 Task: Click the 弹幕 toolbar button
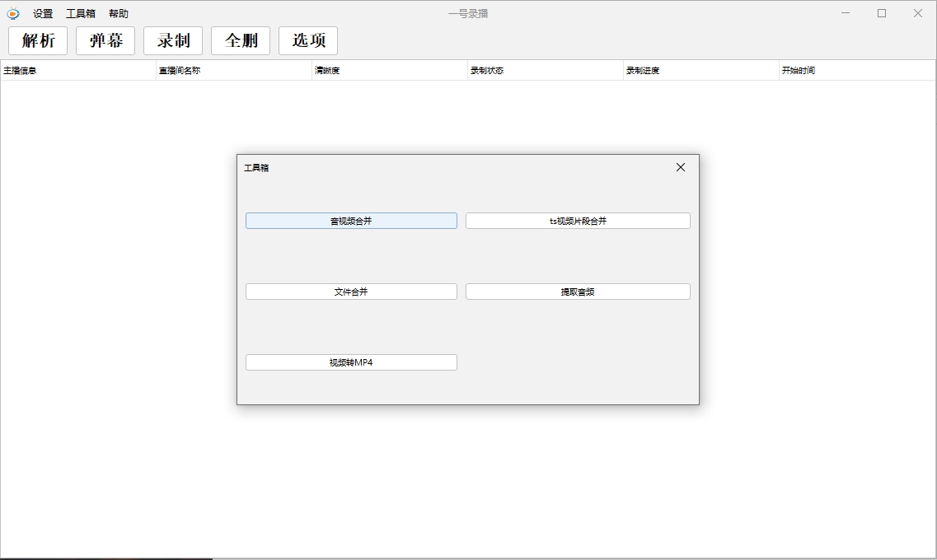tap(105, 40)
